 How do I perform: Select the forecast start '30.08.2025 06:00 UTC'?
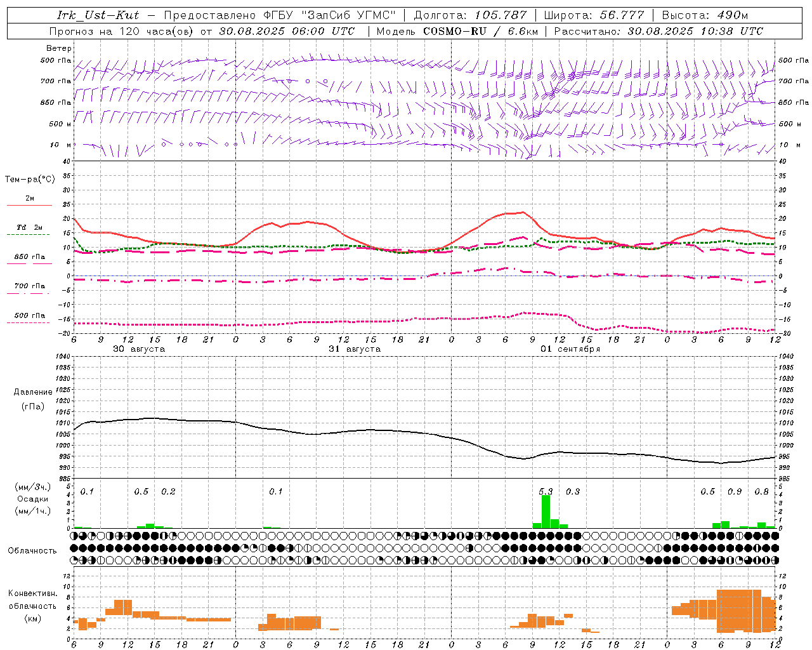[287, 31]
